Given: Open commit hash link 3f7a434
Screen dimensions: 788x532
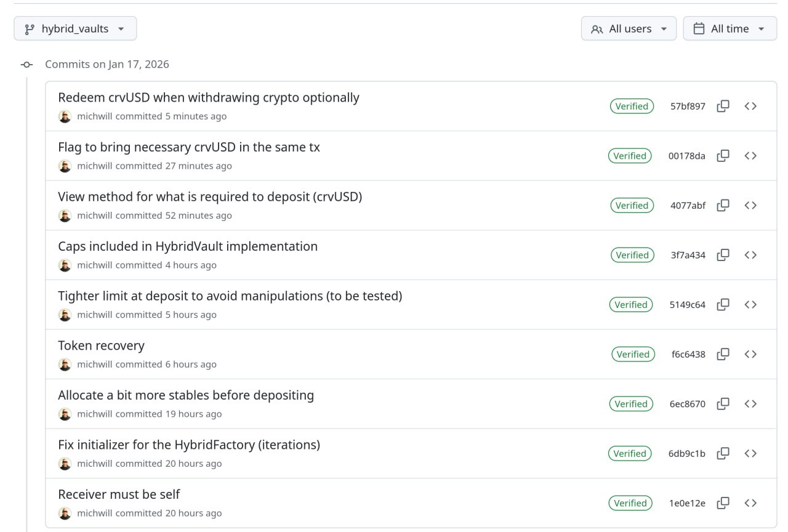Looking at the screenshot, I should (x=688, y=255).
